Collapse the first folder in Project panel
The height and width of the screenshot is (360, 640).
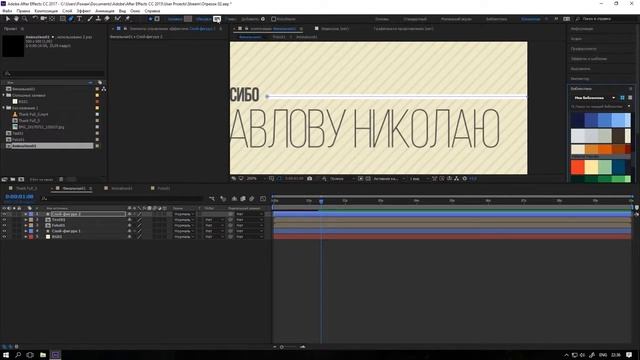pos(4,95)
